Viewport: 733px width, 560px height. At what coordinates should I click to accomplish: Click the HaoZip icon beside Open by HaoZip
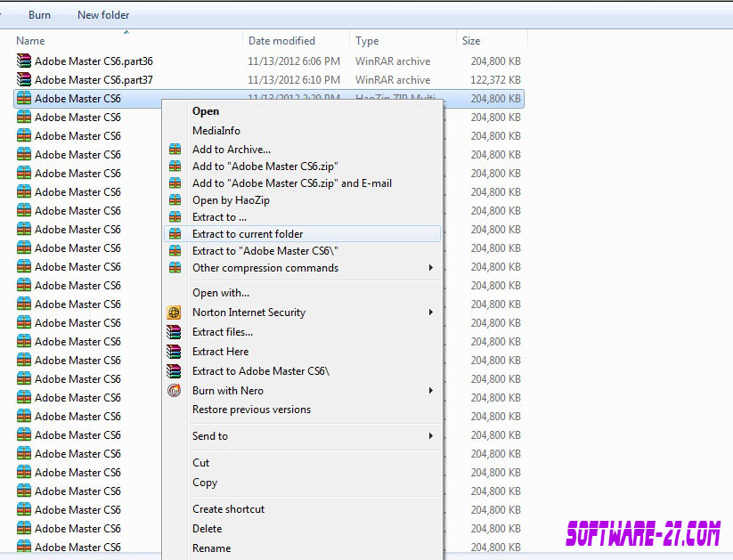(x=175, y=200)
